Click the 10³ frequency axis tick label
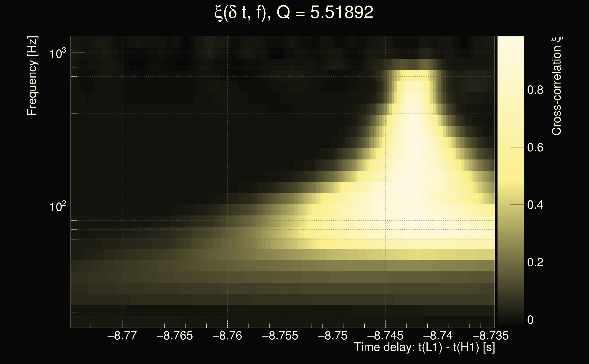This screenshot has width=589, height=364. pos(58,53)
